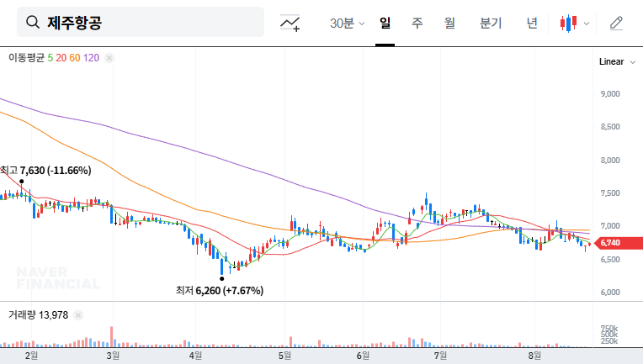This screenshot has height=364, width=643.
Task: Toggle the Linear scale setting
Action: coord(611,62)
